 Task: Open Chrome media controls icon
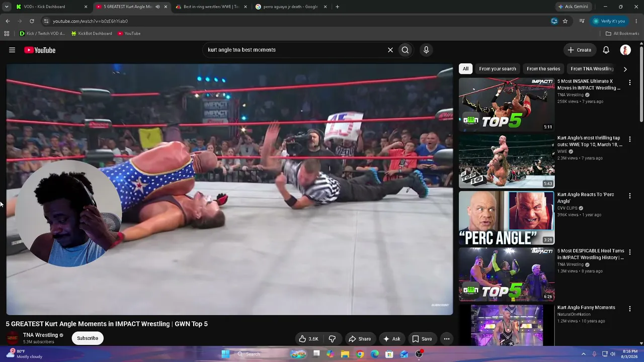pos(582,21)
